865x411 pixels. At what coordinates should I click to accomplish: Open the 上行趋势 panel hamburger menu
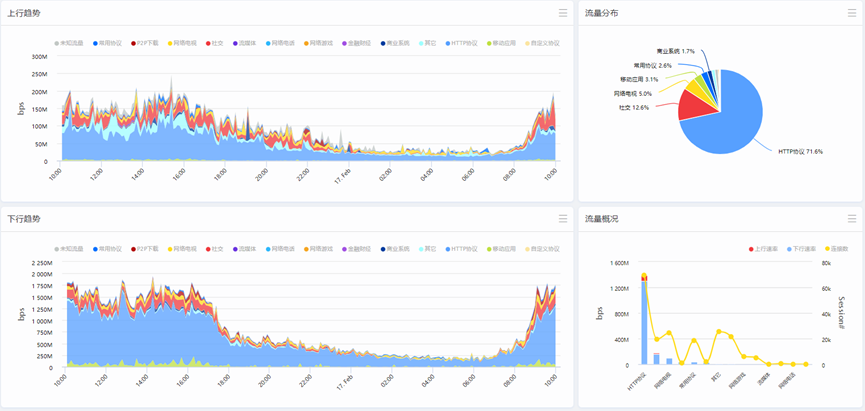coord(563,14)
